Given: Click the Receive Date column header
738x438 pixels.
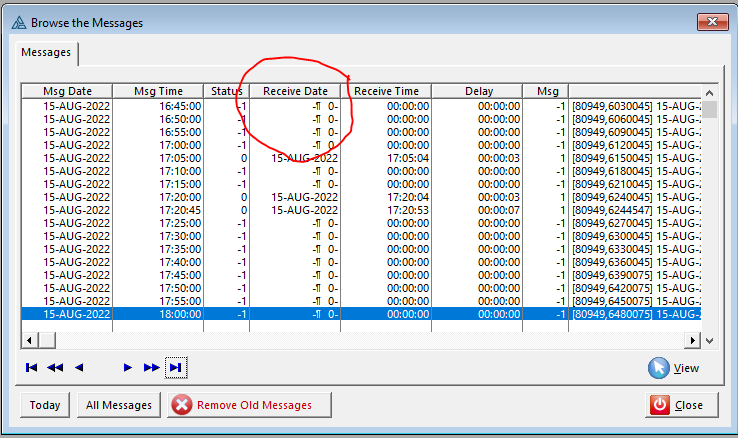Looking at the screenshot, I should 295,91.
